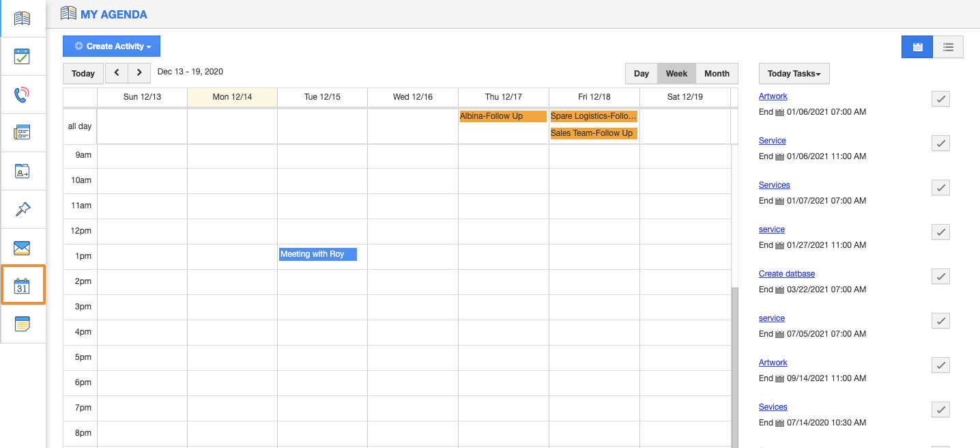
Task: Go to next week arrow
Action: coord(139,73)
